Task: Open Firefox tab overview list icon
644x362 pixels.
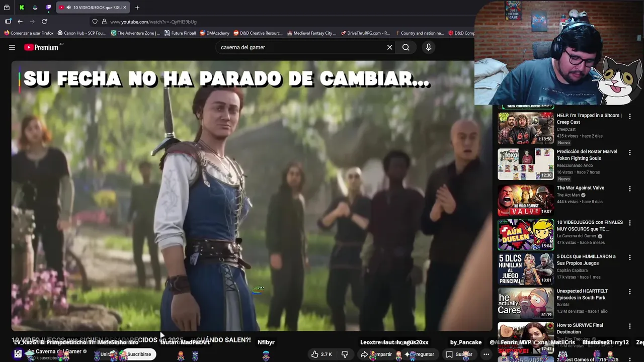Action: [7, 8]
